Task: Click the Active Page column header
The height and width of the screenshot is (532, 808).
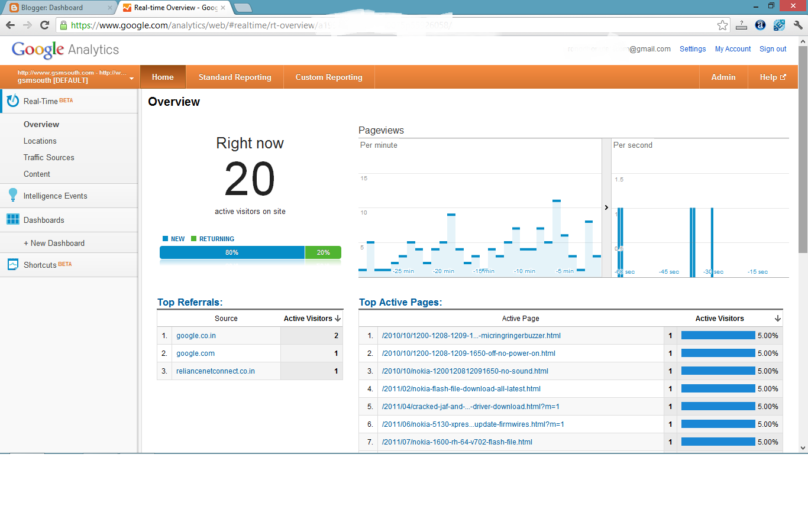Action: 521,318
